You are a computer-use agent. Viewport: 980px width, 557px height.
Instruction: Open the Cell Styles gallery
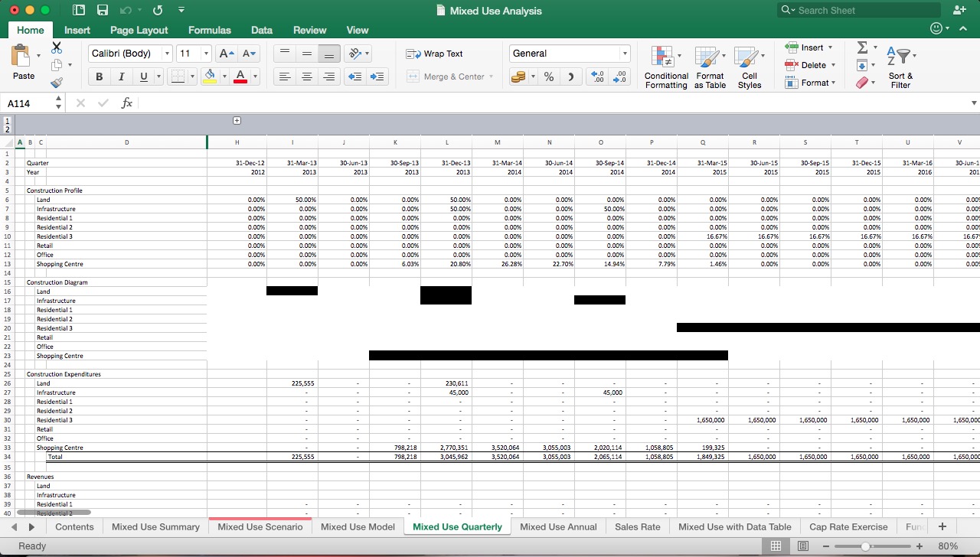click(750, 67)
